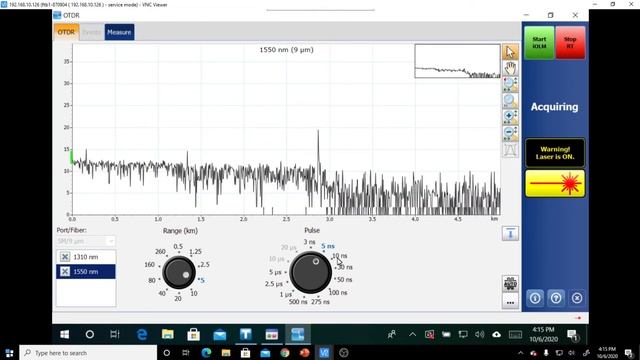640x360 pixels.
Task: Click the zoom out minus magnifier
Action: [510, 133]
